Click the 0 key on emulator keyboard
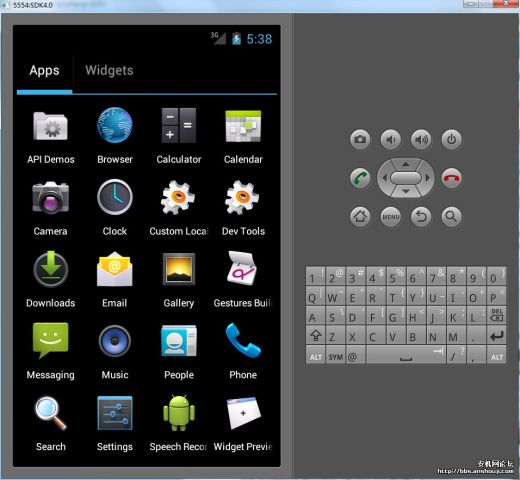The image size is (520, 480). (x=496, y=276)
